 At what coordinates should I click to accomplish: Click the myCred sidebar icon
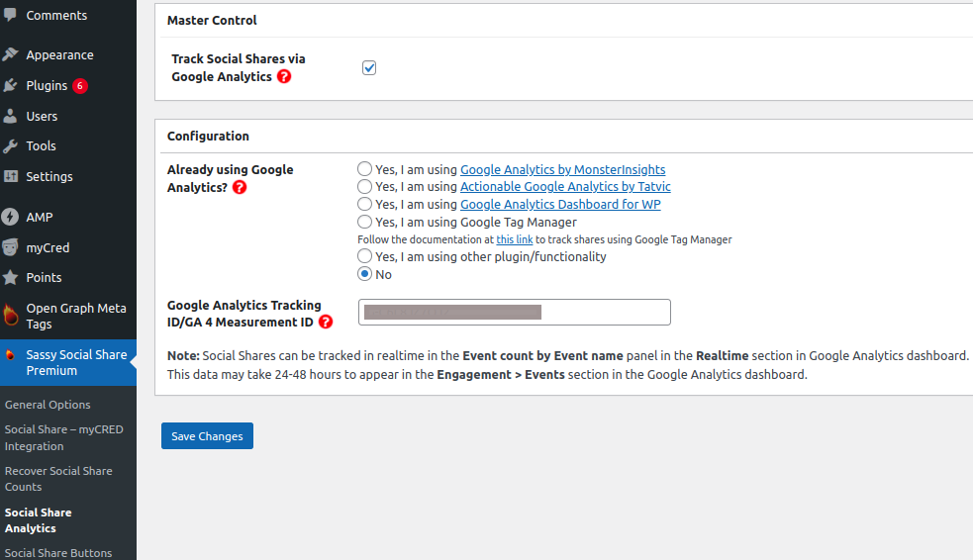pos(10,247)
